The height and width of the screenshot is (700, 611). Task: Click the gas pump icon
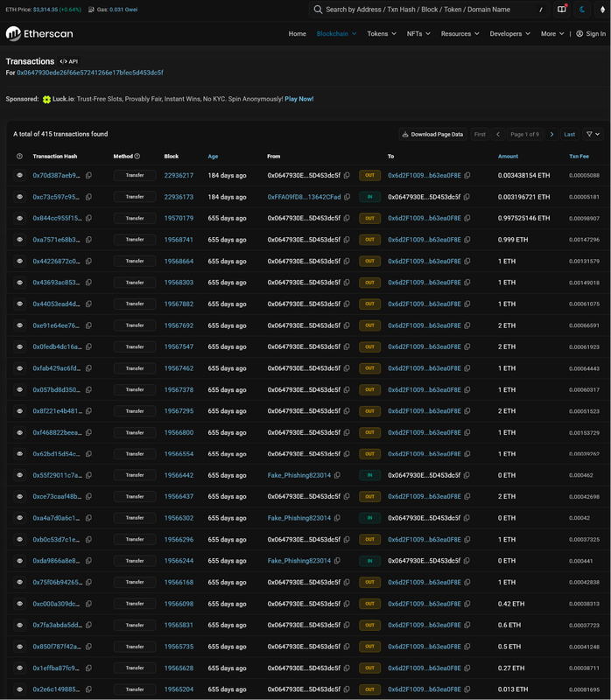[91, 10]
